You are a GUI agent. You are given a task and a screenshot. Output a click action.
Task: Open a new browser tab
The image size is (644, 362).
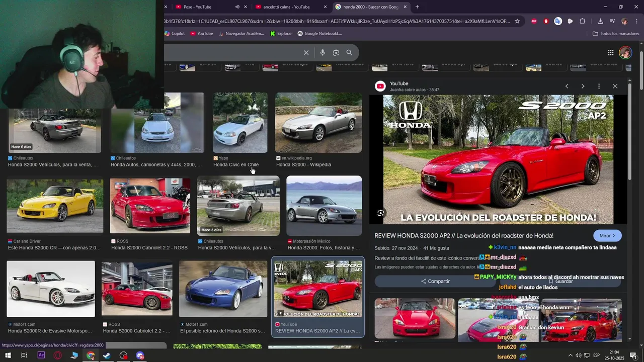point(417,7)
